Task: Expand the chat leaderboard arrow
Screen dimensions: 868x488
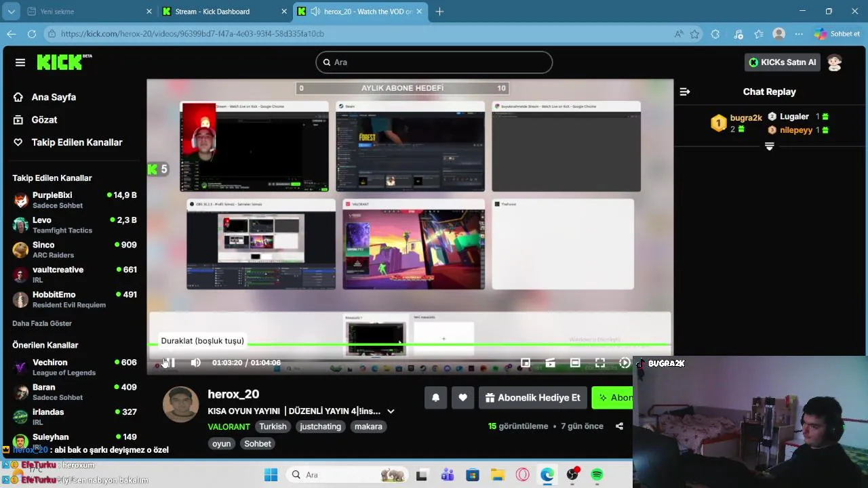Action: coord(769,146)
